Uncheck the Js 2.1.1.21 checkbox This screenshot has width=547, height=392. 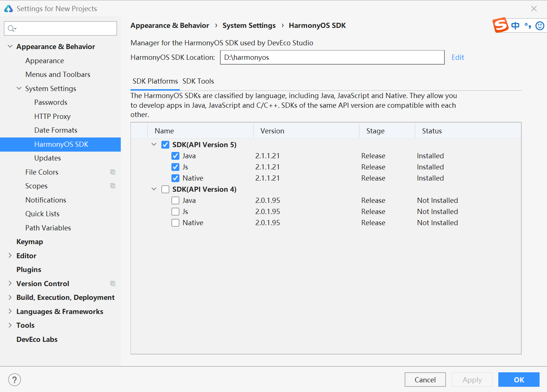tap(175, 167)
